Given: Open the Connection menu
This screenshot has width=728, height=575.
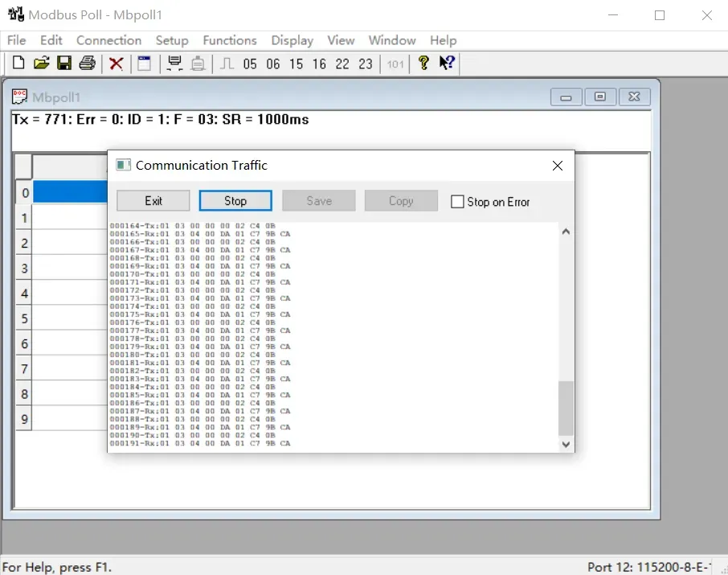Looking at the screenshot, I should [x=108, y=40].
